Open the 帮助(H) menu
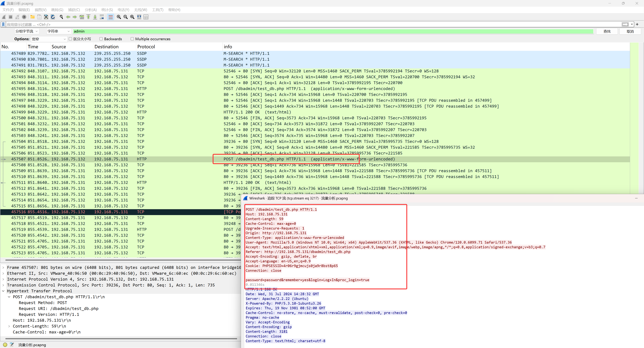 [174, 10]
